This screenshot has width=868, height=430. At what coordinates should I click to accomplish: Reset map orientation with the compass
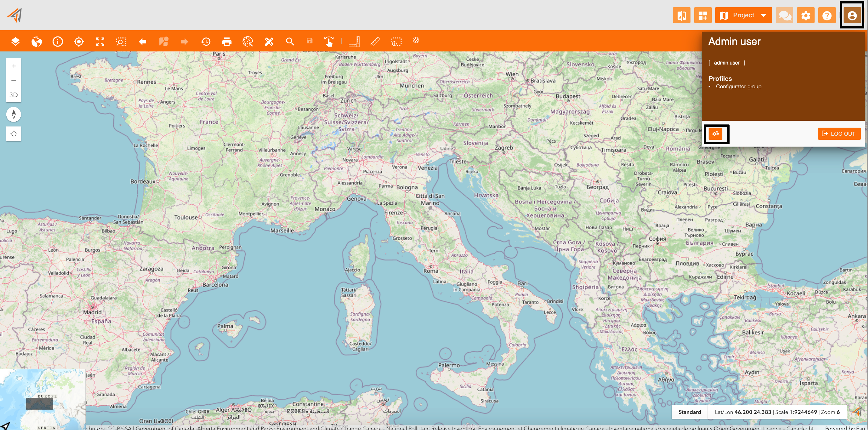(x=14, y=114)
